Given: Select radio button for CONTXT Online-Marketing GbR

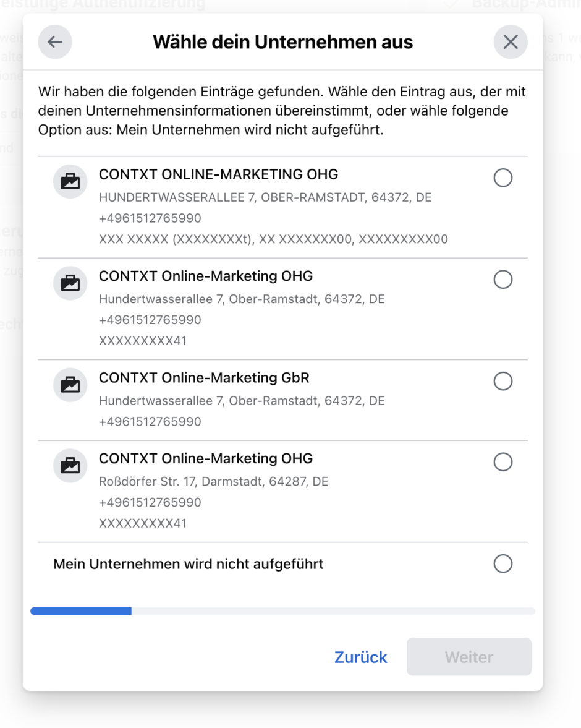Looking at the screenshot, I should click(503, 381).
